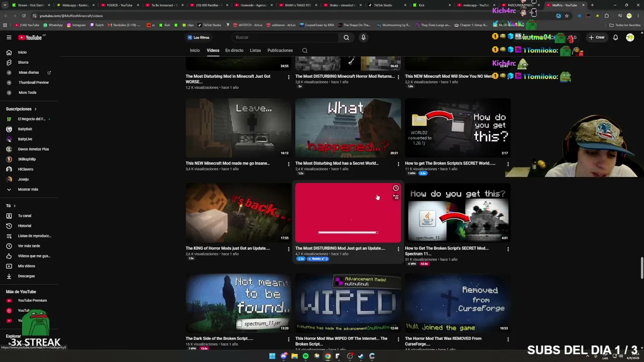This screenshot has height=362, width=644.
Task: Open the Twitch bookmark in bookmarks bar
Action: [x=97, y=25]
